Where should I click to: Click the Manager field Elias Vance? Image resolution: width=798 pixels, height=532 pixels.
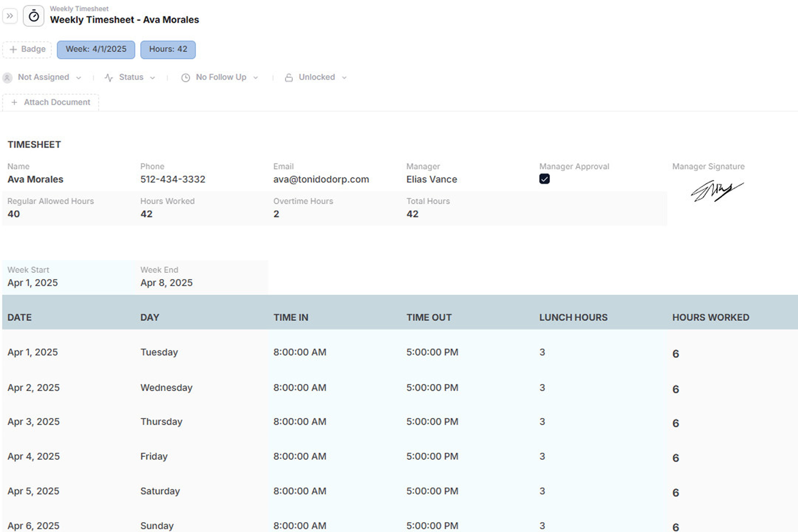pyautogui.click(x=432, y=179)
